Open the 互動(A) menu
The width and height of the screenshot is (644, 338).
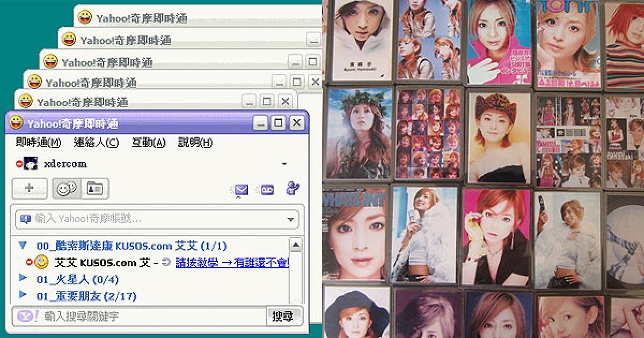tap(149, 142)
